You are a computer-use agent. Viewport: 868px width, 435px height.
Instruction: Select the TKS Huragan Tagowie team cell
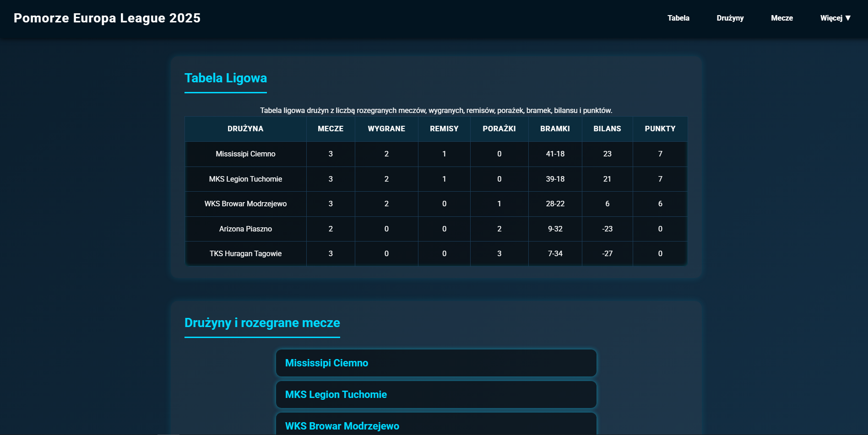(245, 254)
